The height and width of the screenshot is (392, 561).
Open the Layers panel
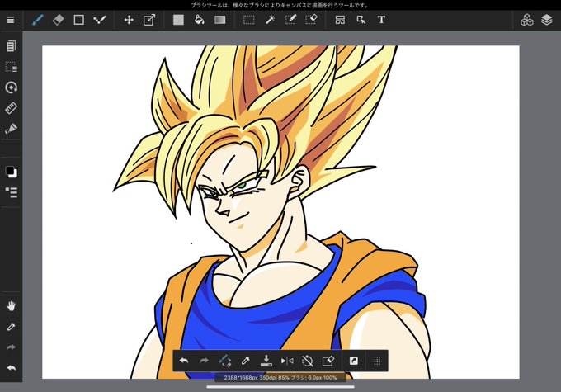pyautogui.click(x=547, y=20)
